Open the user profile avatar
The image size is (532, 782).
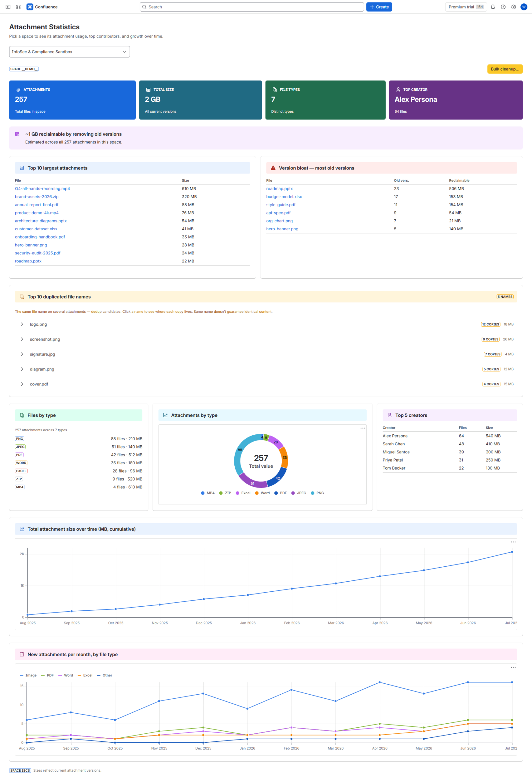[x=523, y=7]
